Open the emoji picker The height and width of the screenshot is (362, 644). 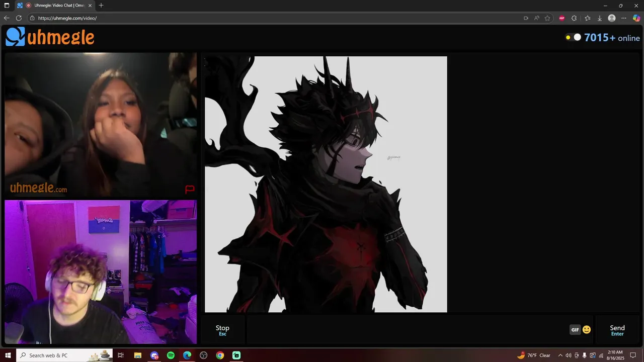(587, 330)
